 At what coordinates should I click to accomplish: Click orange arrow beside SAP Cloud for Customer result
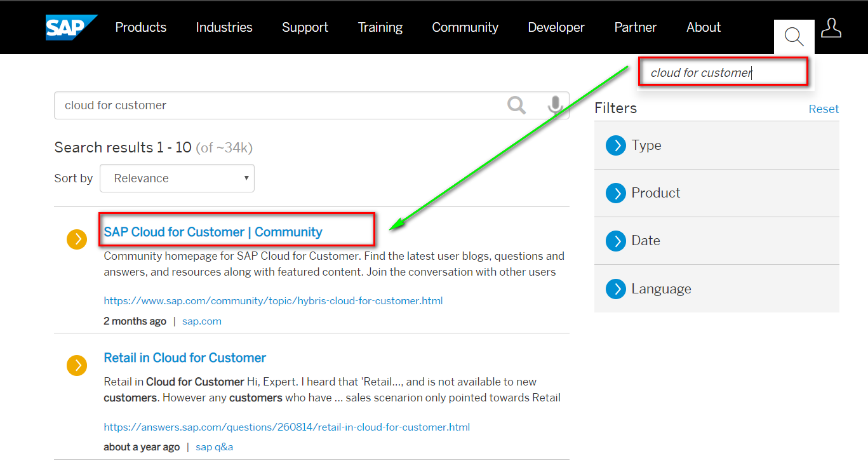coord(77,239)
